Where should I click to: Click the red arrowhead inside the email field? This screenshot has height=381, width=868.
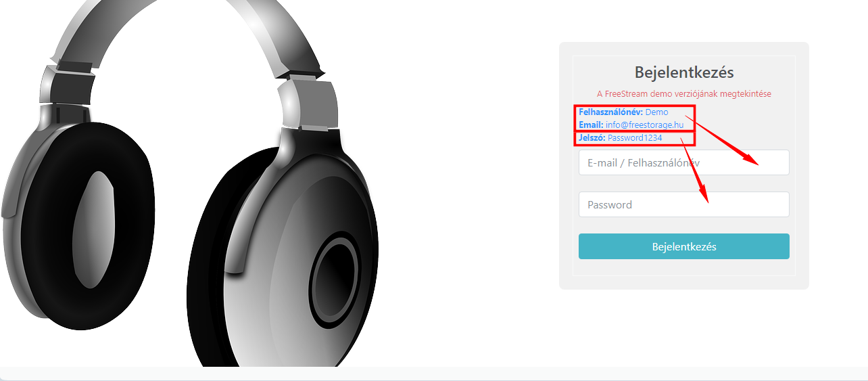(752, 160)
